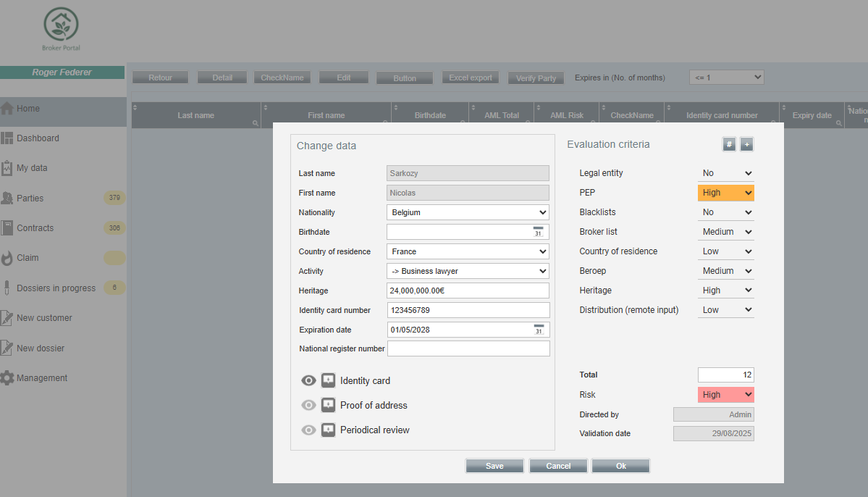This screenshot has width=868, height=497.
Task: Upload document icon beside Periodical review
Action: [329, 430]
